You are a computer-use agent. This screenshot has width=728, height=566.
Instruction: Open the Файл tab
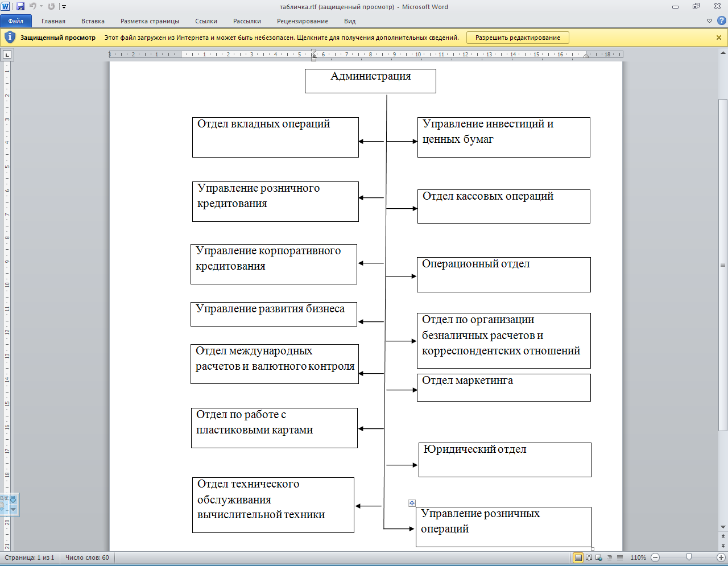point(16,21)
